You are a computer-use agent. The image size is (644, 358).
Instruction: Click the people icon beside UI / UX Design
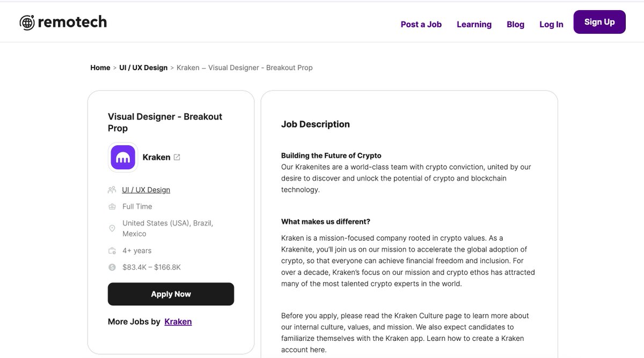coord(112,190)
